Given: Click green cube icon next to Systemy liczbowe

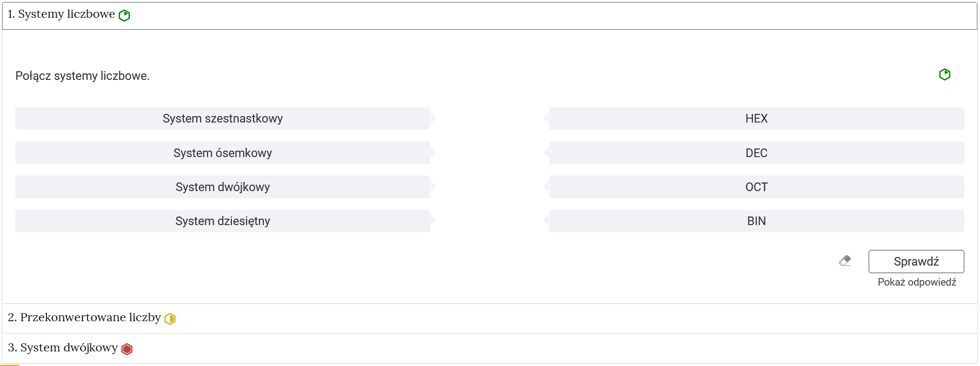Looking at the screenshot, I should click(124, 15).
